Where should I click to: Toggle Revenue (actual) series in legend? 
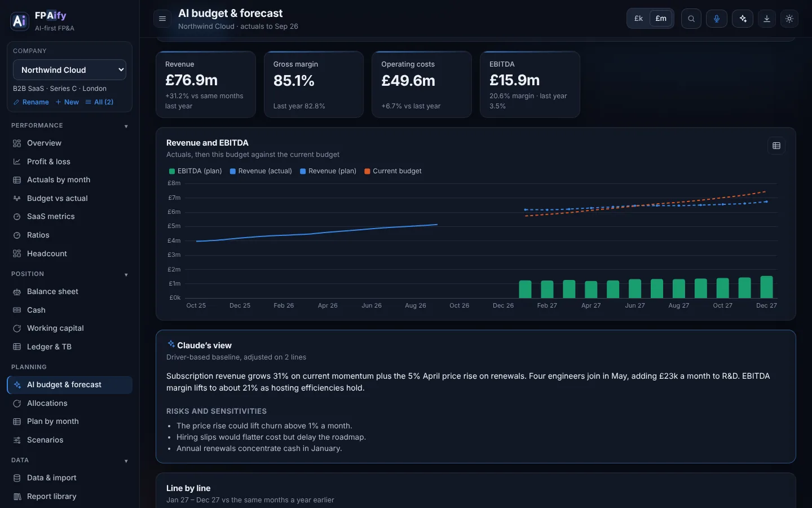[261, 171]
